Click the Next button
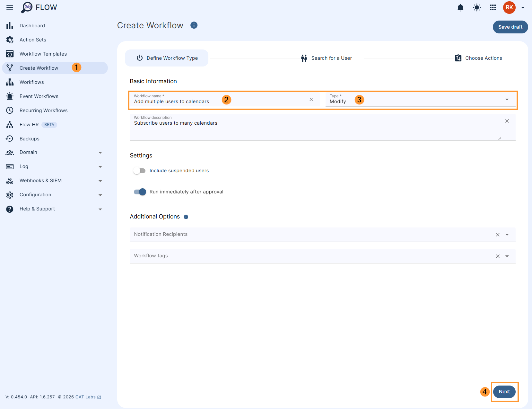The width and height of the screenshot is (532, 409). pos(504,392)
